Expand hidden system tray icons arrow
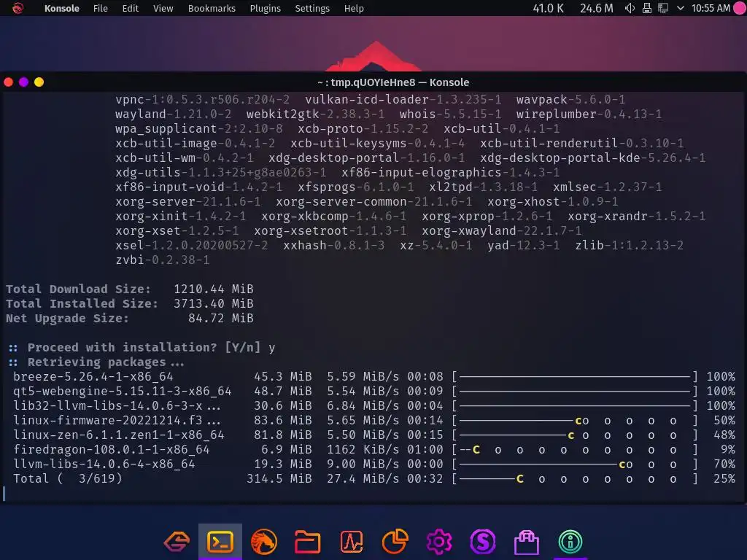Image resolution: width=747 pixels, height=560 pixels. pos(681,8)
